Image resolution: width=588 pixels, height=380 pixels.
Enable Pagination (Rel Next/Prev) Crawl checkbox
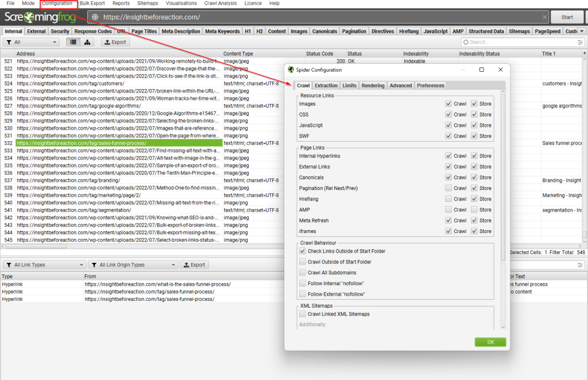tap(448, 188)
